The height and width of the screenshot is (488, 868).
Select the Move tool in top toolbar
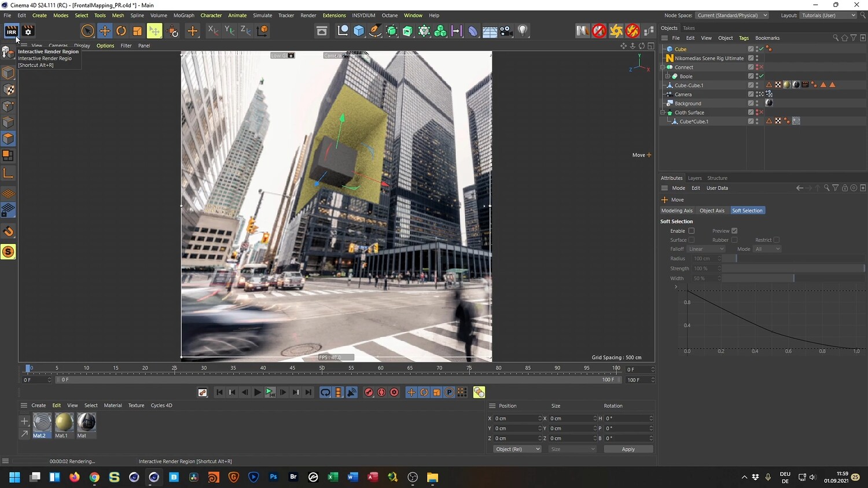coord(105,31)
